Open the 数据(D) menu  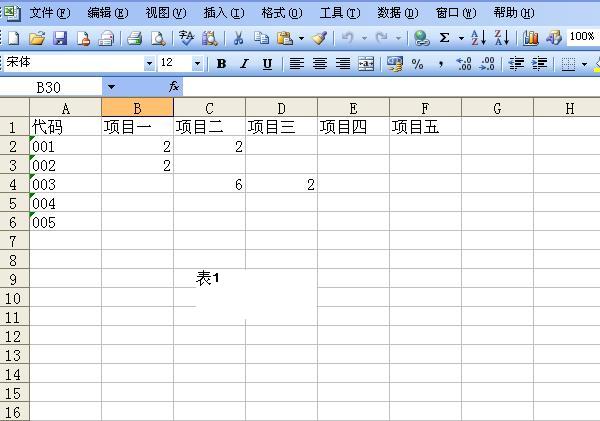pyautogui.click(x=398, y=13)
